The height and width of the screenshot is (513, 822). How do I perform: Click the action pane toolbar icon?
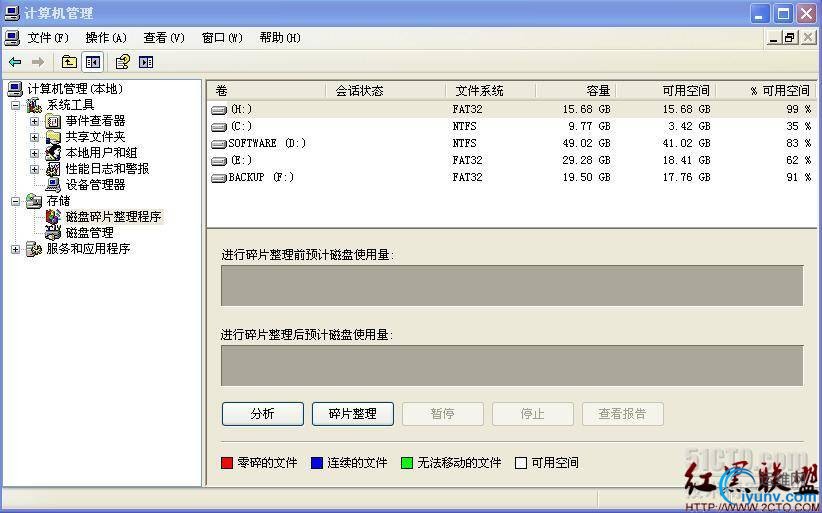[x=146, y=62]
